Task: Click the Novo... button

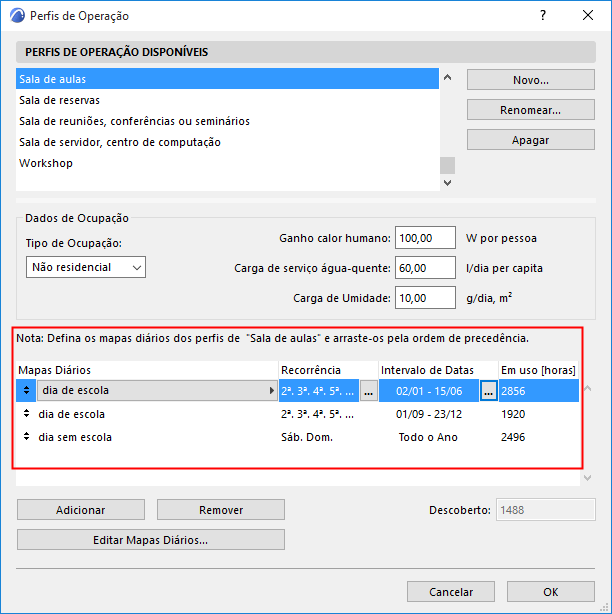Action: pyautogui.click(x=531, y=80)
